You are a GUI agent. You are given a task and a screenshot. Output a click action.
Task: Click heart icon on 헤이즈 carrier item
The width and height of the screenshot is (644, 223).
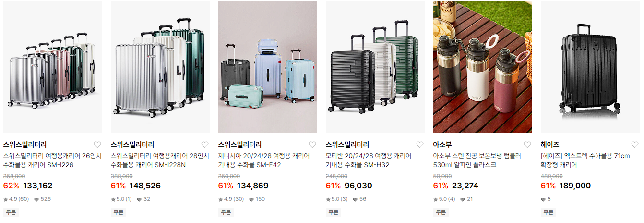click(x=635, y=145)
